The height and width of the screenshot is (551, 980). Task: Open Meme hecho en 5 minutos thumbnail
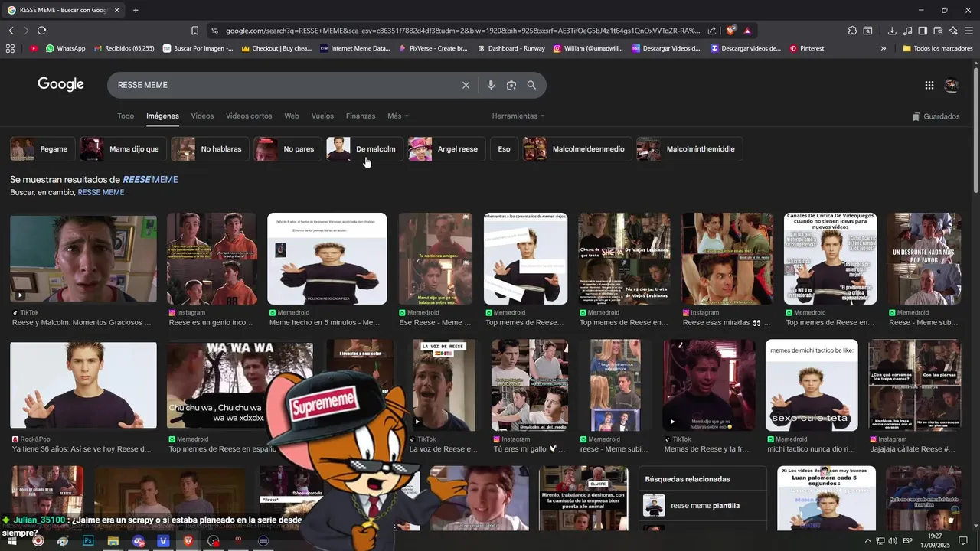[327, 259]
